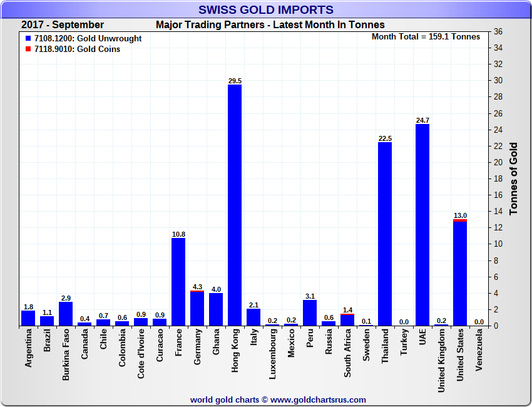The height and width of the screenshot is (407, 532).
Task: Click the Germany bar at 4.3
Action: coord(197,309)
